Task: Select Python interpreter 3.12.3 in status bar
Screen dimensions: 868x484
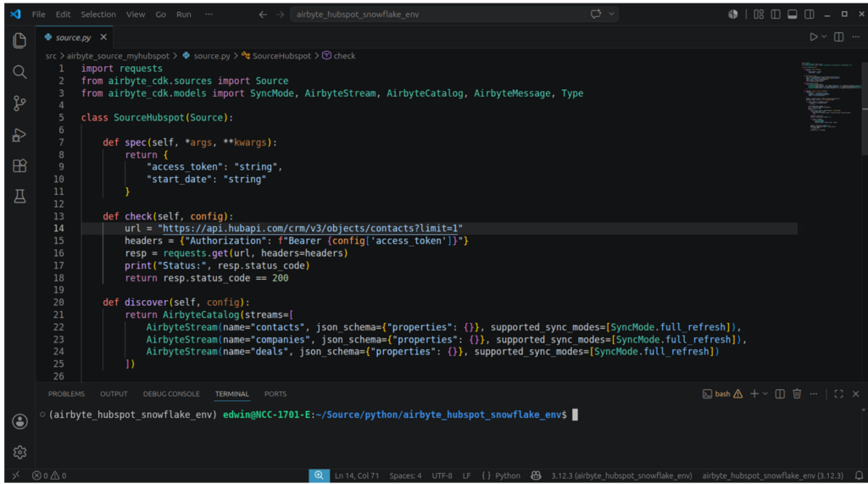Action: [x=621, y=476]
